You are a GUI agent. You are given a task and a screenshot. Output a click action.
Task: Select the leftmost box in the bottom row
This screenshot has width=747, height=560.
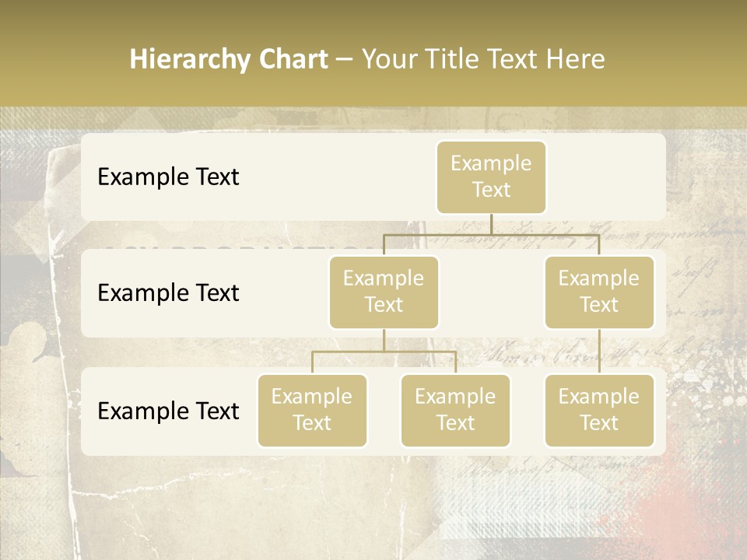pos(312,411)
